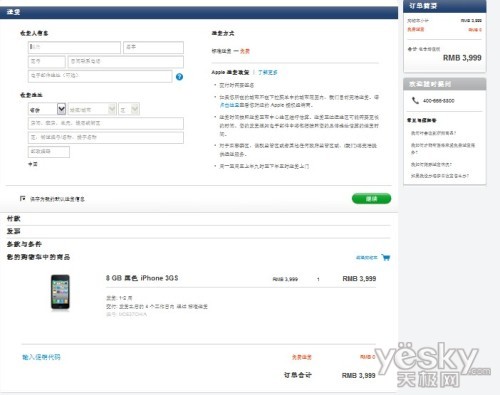Open the city dropdown next to province

92,109
